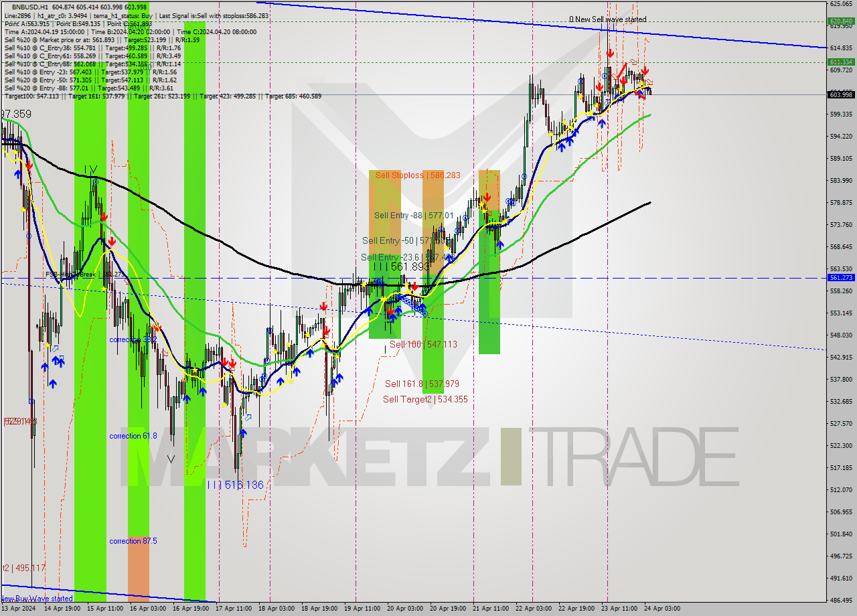Click the 'FSB-HighToBreak | 561.273' label
Image resolution: width=857 pixels, height=616 pixels.
coord(85,274)
